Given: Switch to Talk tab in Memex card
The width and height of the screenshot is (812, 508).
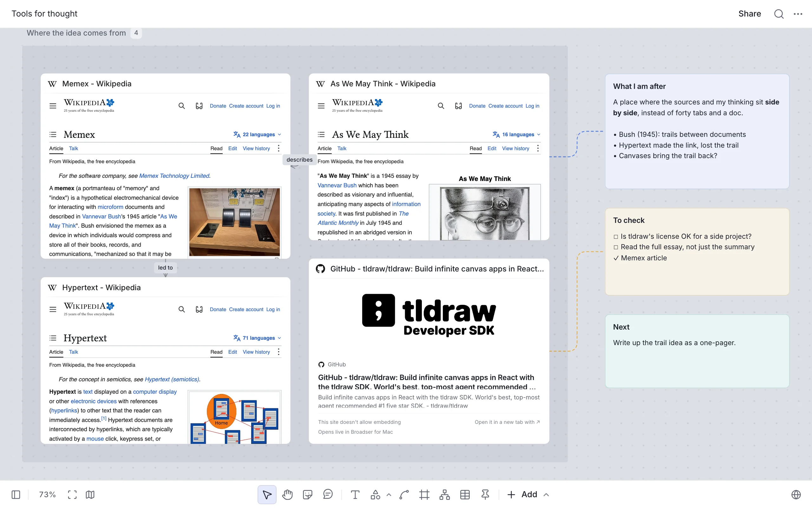Looking at the screenshot, I should (x=74, y=149).
